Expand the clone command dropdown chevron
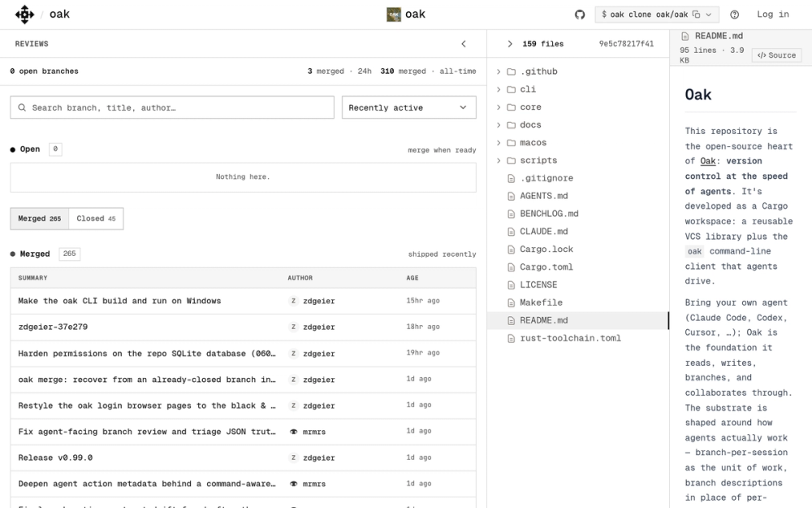The image size is (812, 508). coord(709,15)
